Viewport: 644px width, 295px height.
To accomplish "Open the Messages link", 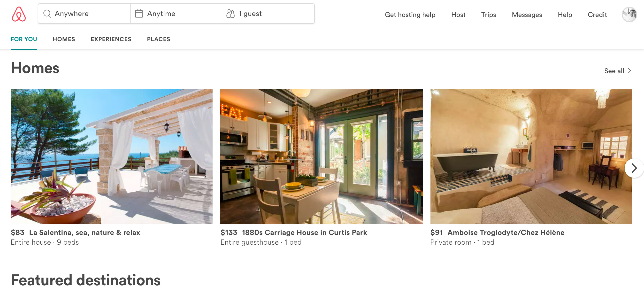I will point(527,15).
